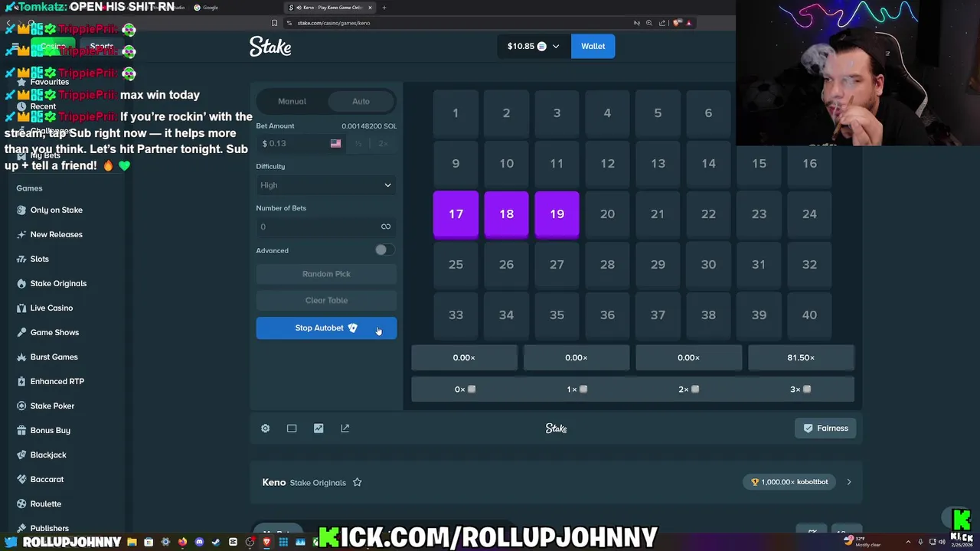Select keno tile 20
The image size is (980, 551).
click(607, 214)
